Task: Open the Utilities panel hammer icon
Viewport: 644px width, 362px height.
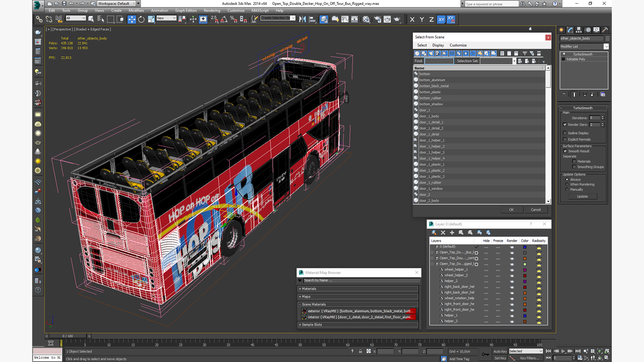Action: tap(605, 30)
